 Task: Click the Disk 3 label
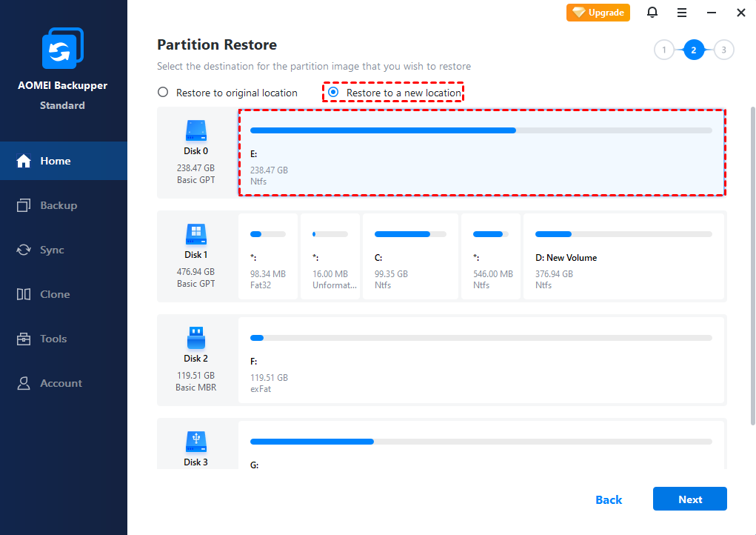coord(195,462)
